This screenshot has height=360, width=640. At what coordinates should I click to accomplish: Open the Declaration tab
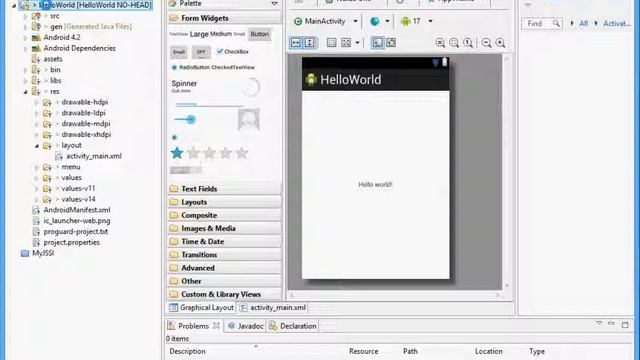coord(293,326)
